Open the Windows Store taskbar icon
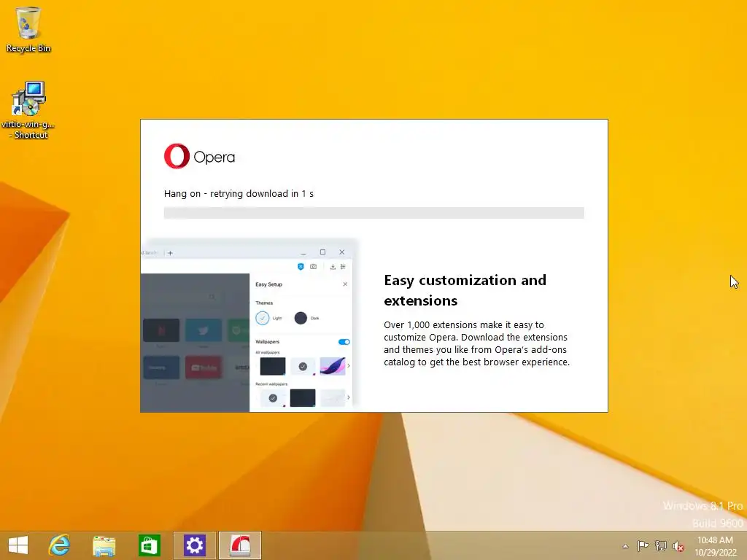 149,545
